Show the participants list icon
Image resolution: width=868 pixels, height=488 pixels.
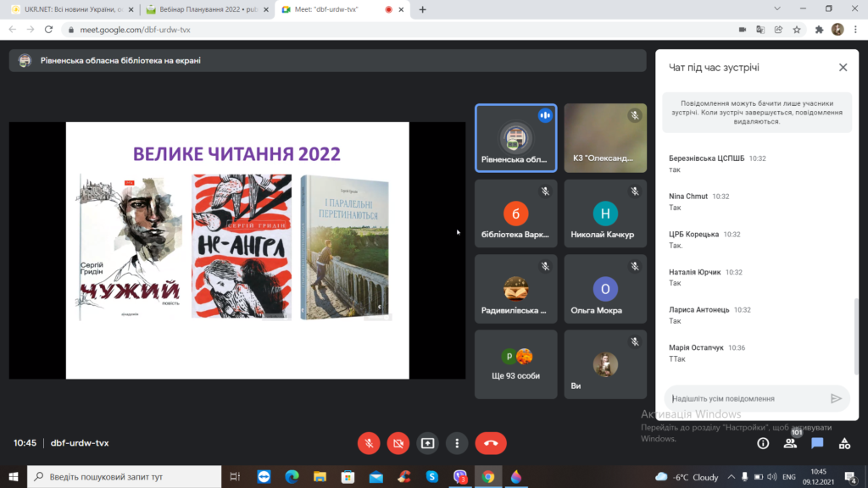(x=790, y=443)
